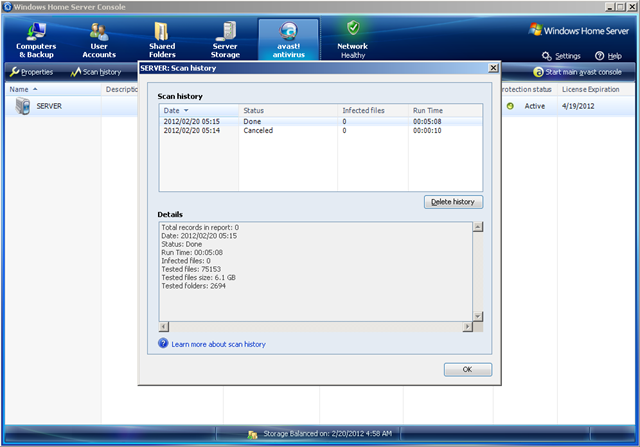640x447 pixels.
Task: Click the Details scroll up arrow
Action: click(478, 227)
